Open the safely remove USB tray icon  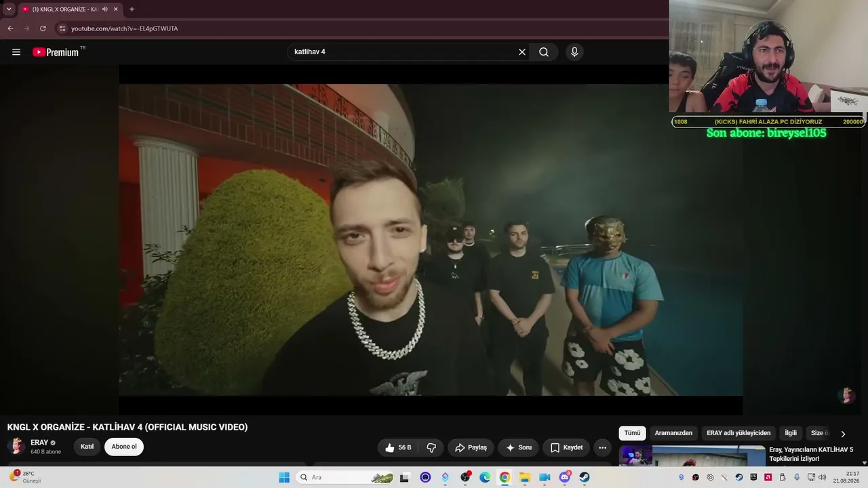[783, 477]
